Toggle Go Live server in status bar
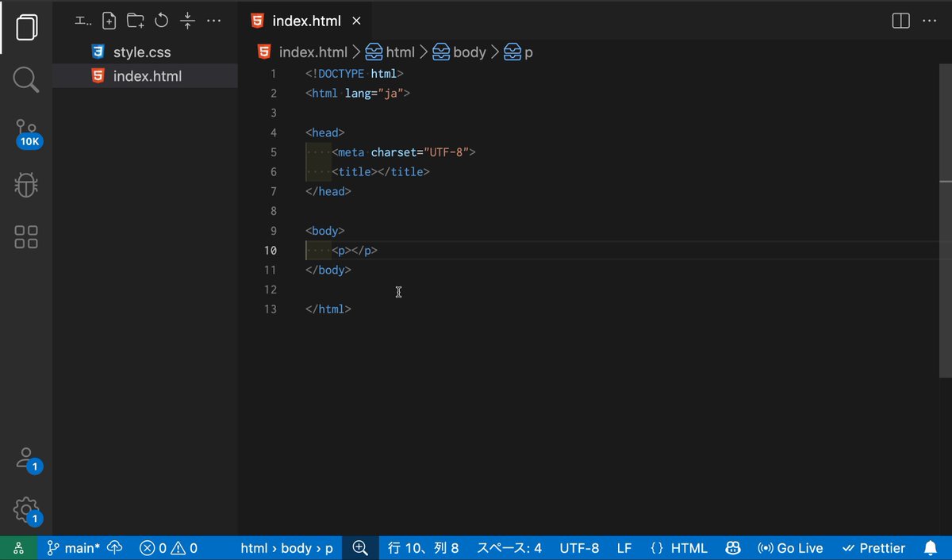This screenshot has height=560, width=952. (x=790, y=548)
